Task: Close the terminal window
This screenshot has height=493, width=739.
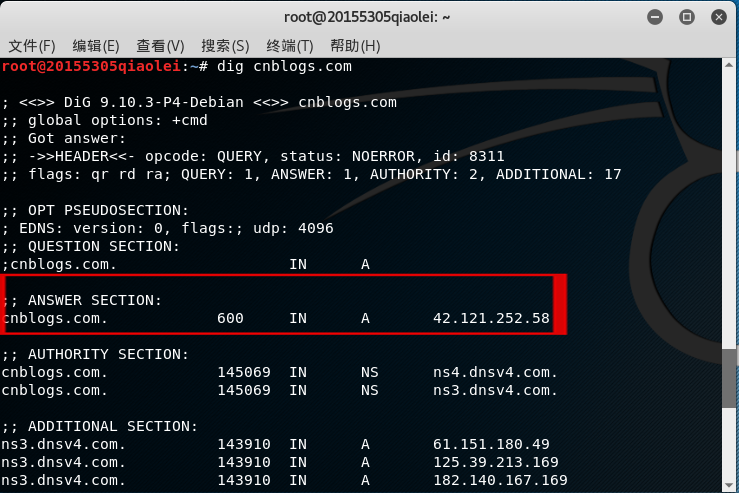Action: click(719, 17)
